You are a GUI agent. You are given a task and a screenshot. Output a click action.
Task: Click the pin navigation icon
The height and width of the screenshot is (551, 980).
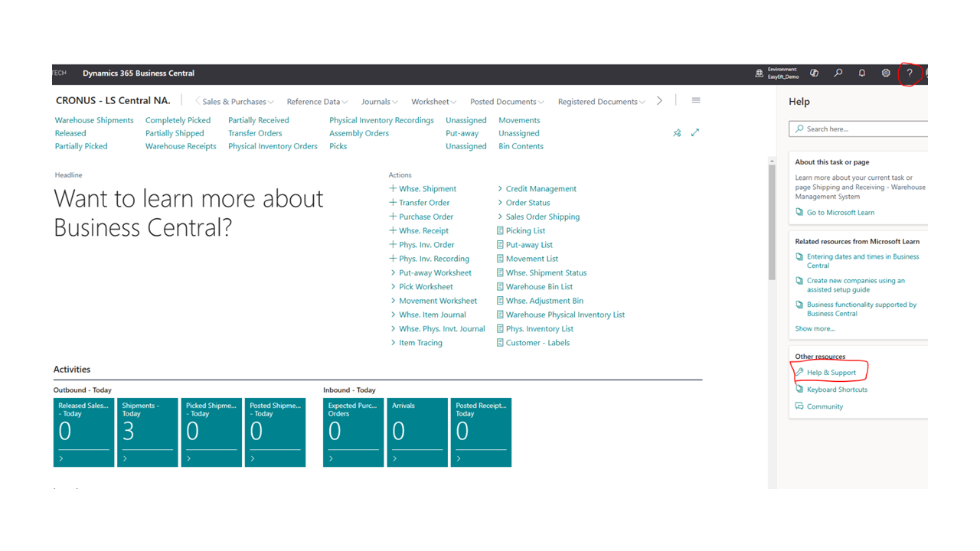[677, 133]
